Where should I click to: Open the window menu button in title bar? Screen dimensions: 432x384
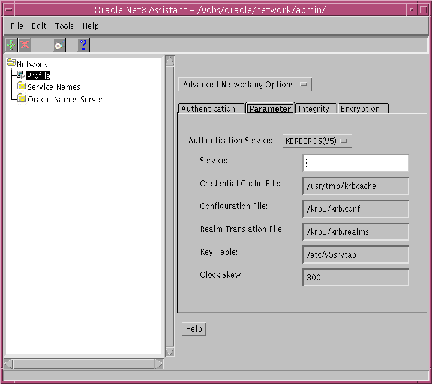coord(9,10)
